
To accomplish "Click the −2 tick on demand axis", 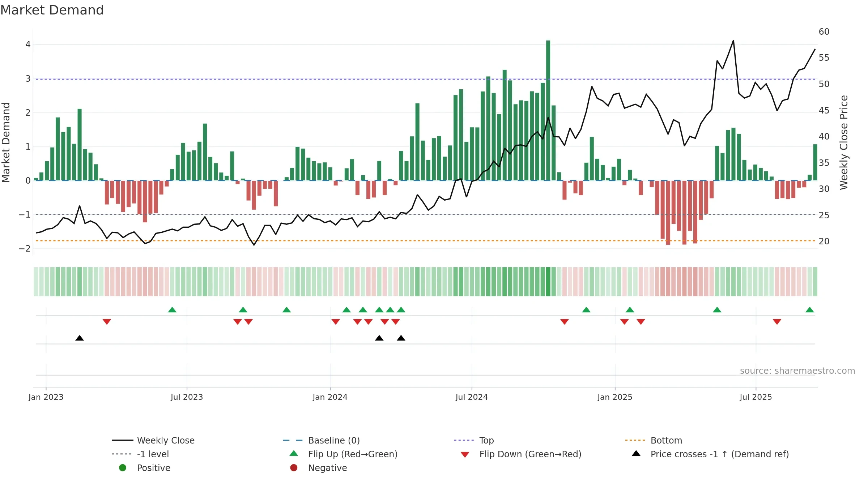I will [x=25, y=248].
